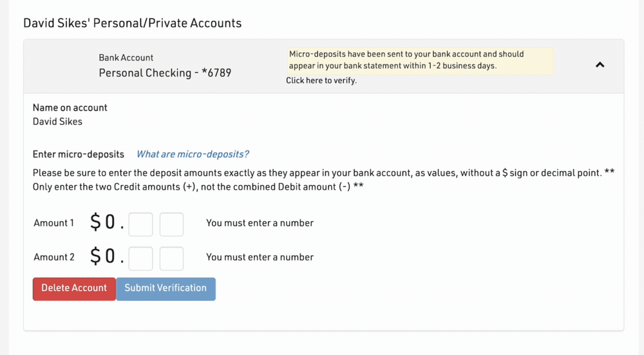
Task: Focus the first digit box of Amount 1
Action: pos(141,224)
